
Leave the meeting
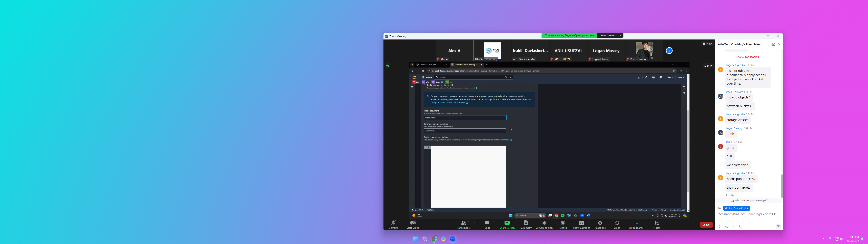click(706, 225)
